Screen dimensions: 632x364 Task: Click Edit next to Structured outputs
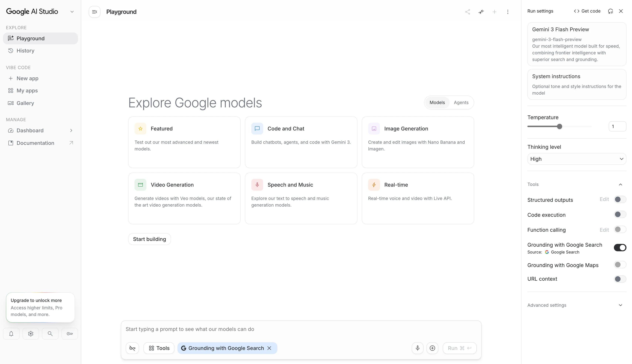point(604,199)
